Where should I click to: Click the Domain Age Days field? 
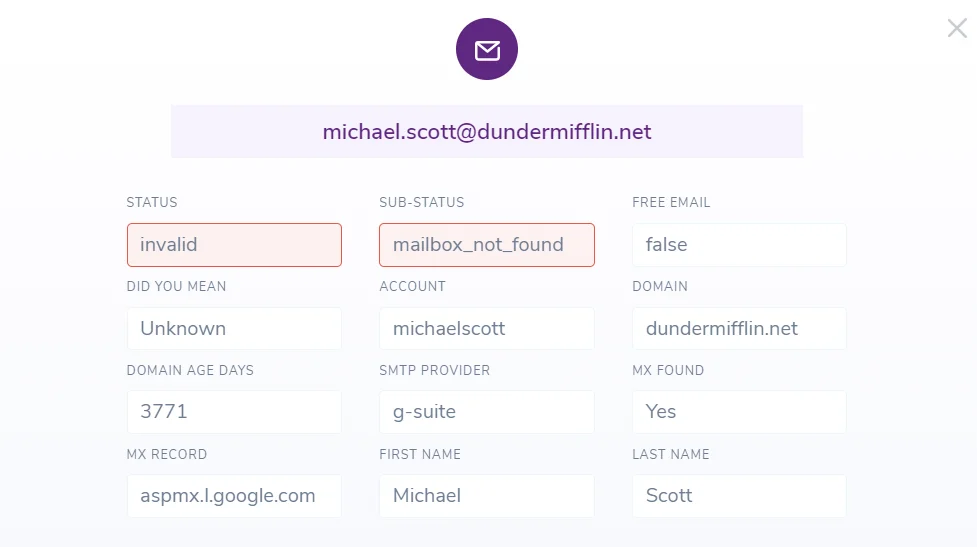234,412
